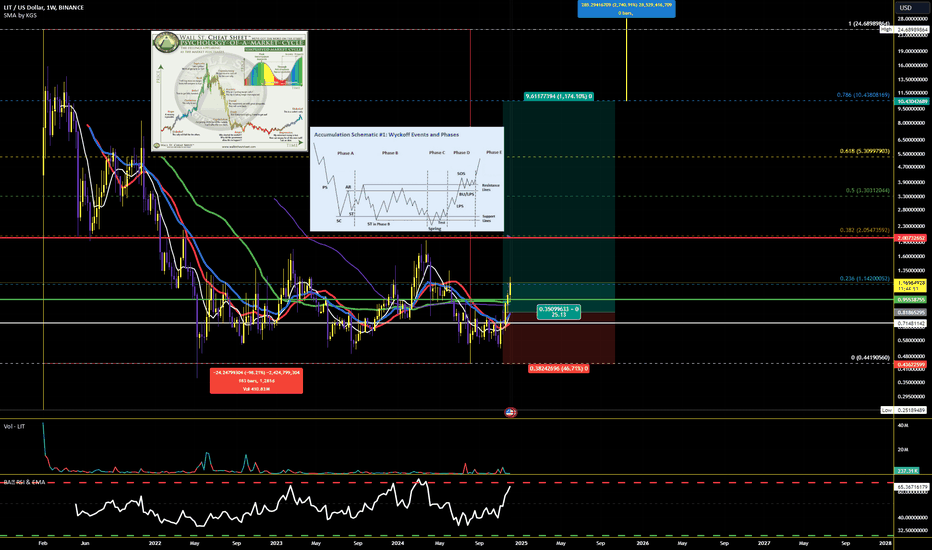Click the 2028 date on time axis
This screenshot has height=550, width=932.
pyautogui.click(x=885, y=543)
